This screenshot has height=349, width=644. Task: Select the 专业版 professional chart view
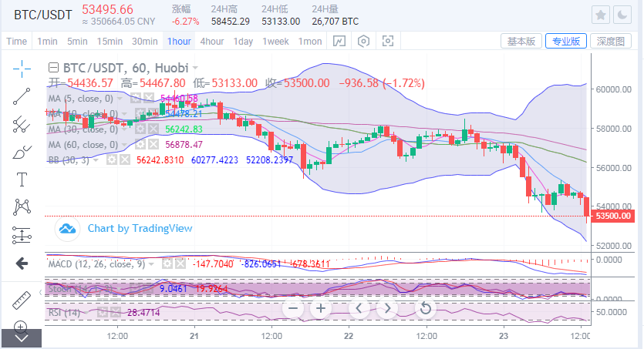566,41
